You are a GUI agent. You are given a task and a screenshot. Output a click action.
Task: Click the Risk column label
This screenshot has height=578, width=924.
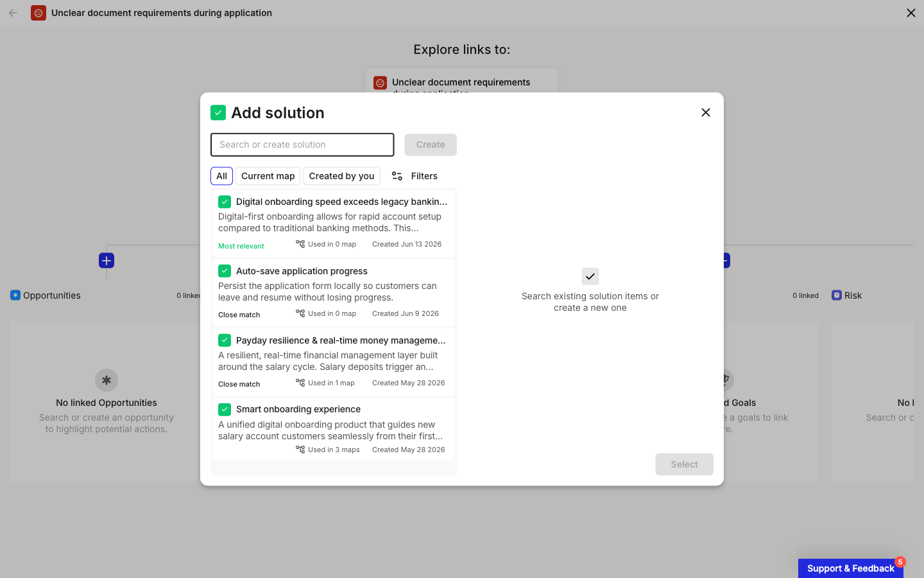coord(853,295)
